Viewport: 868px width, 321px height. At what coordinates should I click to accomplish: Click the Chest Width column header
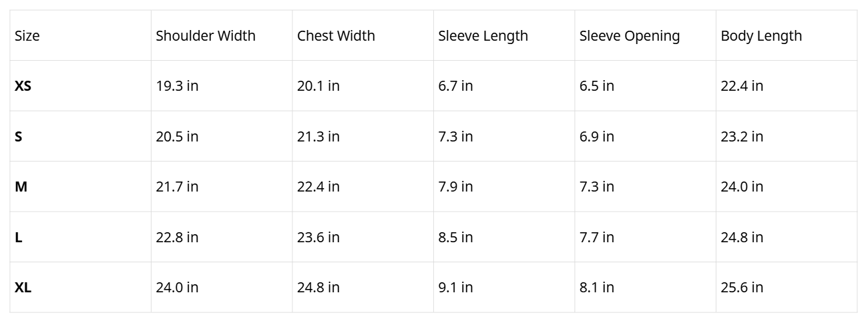(336, 36)
